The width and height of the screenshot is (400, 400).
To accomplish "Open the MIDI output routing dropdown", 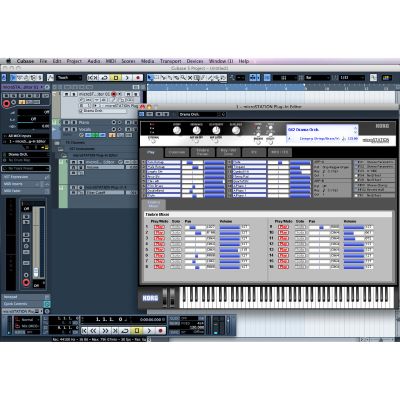I will [26, 141].
